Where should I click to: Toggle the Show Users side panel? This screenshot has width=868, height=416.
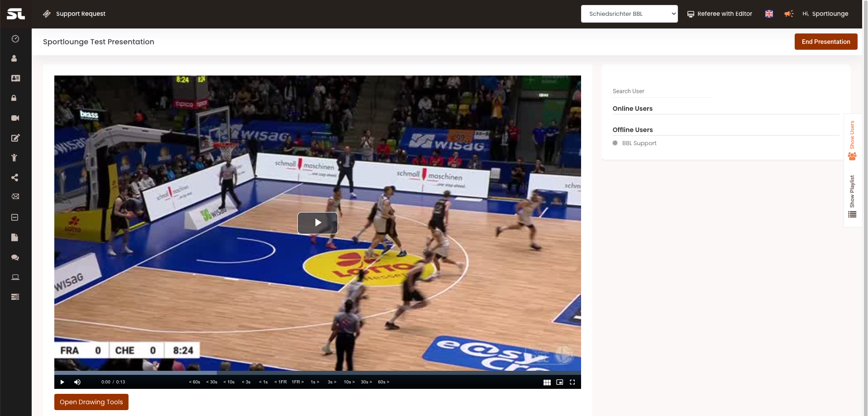coord(852,140)
